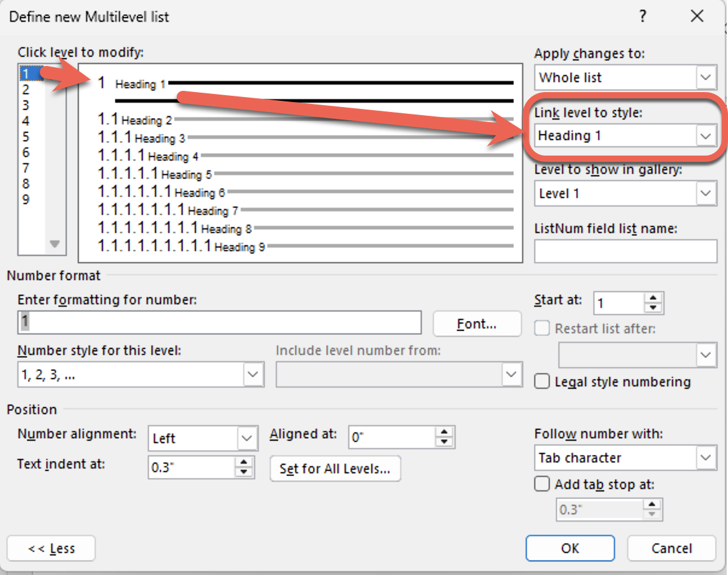Increase the Aligned at spinner value
This screenshot has width=728, height=575.
pyautogui.click(x=444, y=432)
